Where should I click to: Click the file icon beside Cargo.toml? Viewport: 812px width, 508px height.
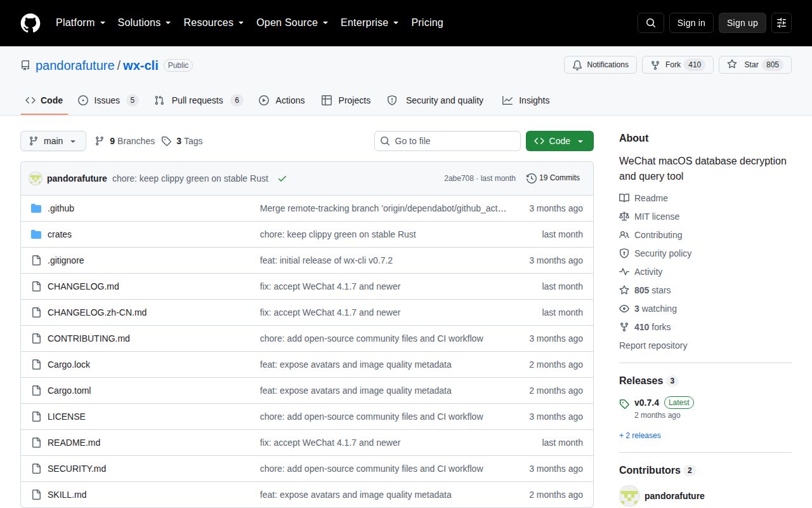tap(36, 391)
